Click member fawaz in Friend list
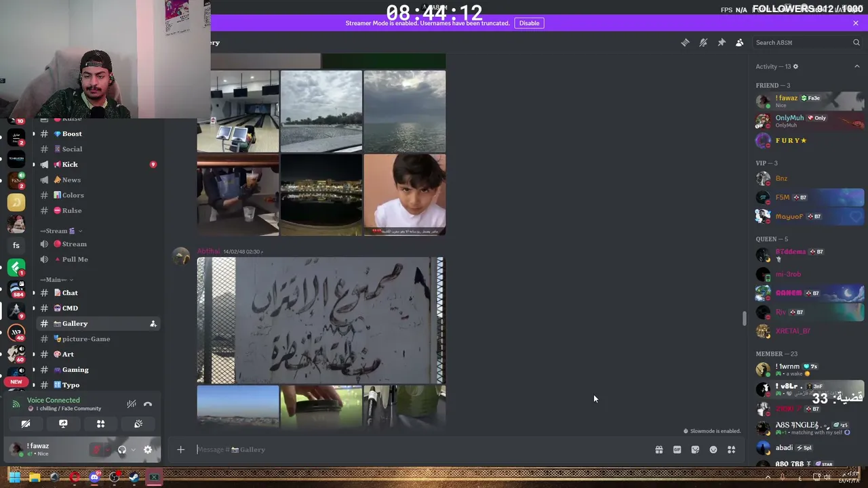This screenshot has height=488, width=868. point(810,101)
